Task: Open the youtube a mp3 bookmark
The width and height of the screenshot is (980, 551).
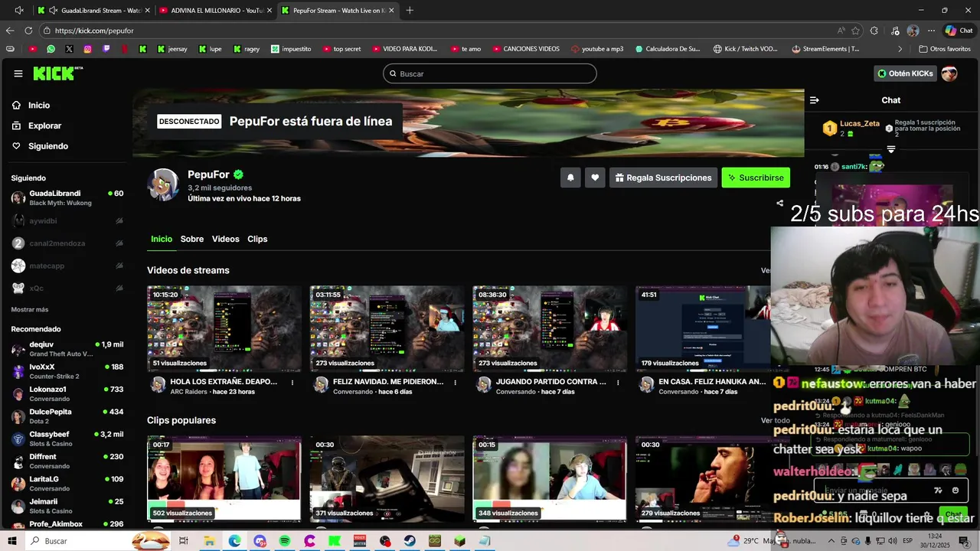Action: [x=597, y=49]
